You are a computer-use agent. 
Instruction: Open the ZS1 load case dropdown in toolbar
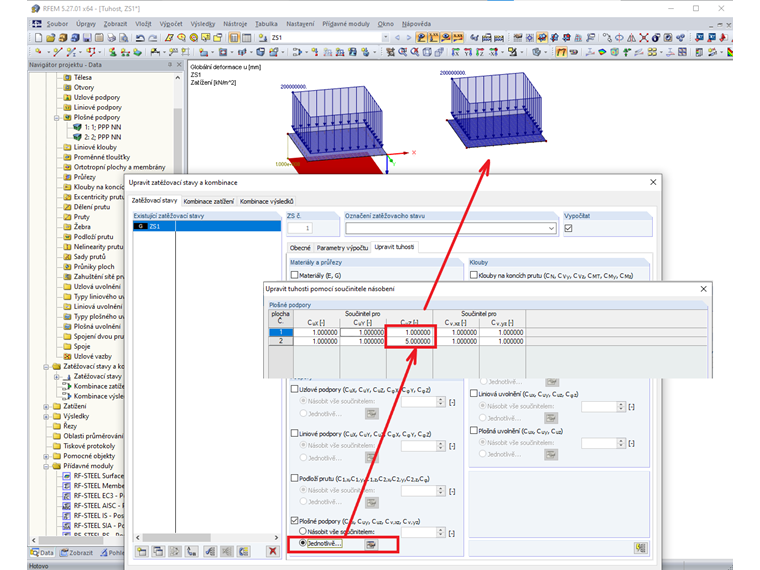pos(385,37)
